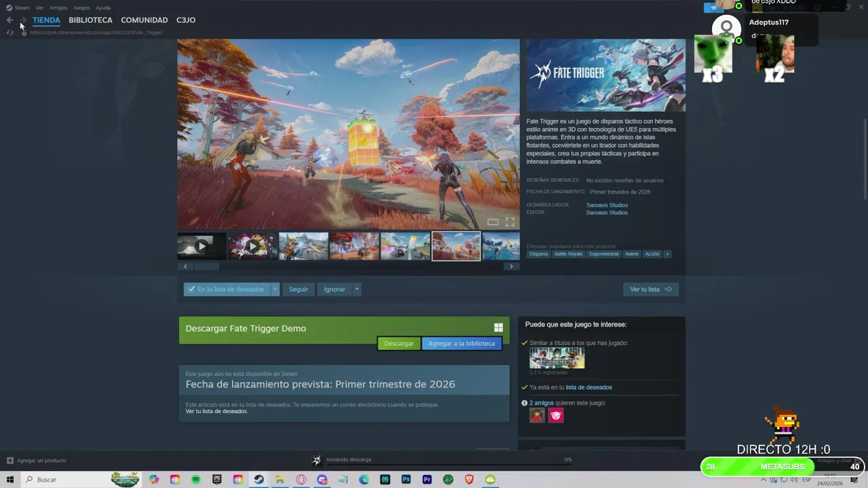This screenshot has width=868, height=488.
Task: Open Ver tu lista de deseados link
Action: coord(216,411)
